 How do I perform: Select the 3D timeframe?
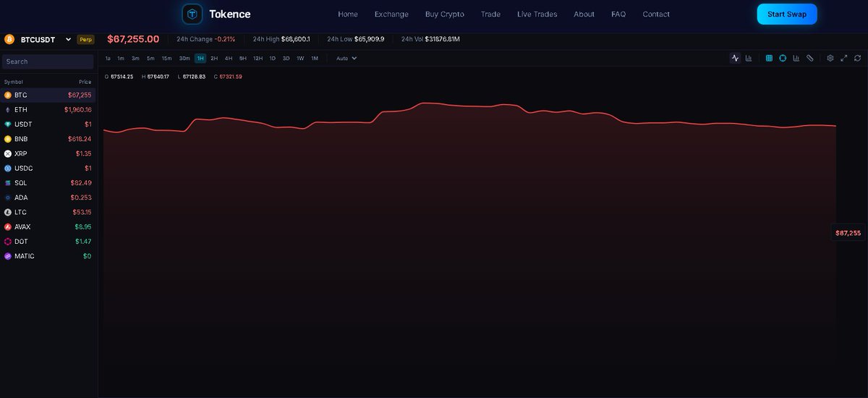[x=286, y=58]
